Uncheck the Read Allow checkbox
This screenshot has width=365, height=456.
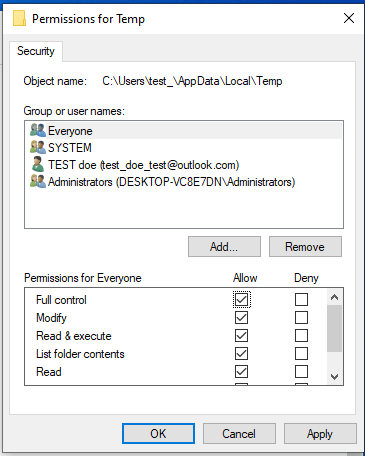tap(241, 371)
